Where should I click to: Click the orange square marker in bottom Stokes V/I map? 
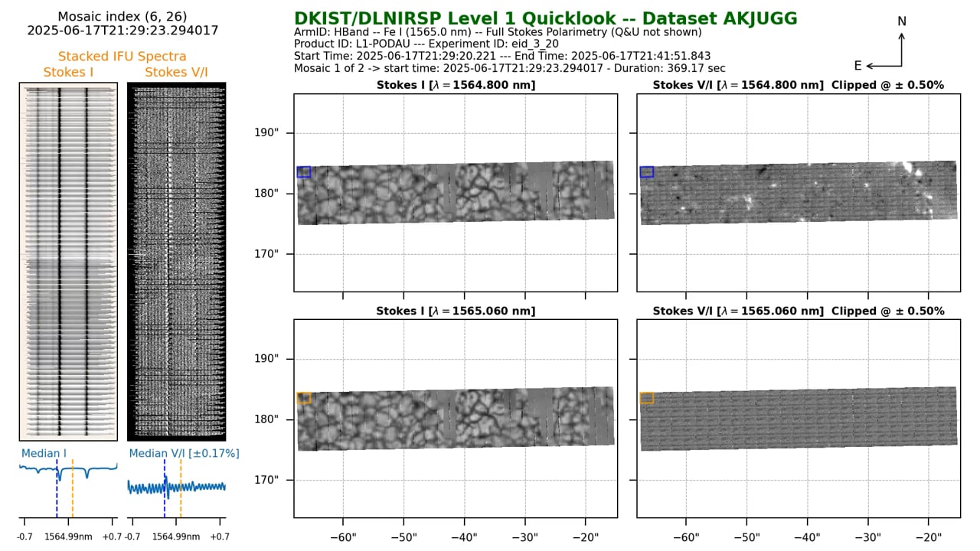click(647, 398)
